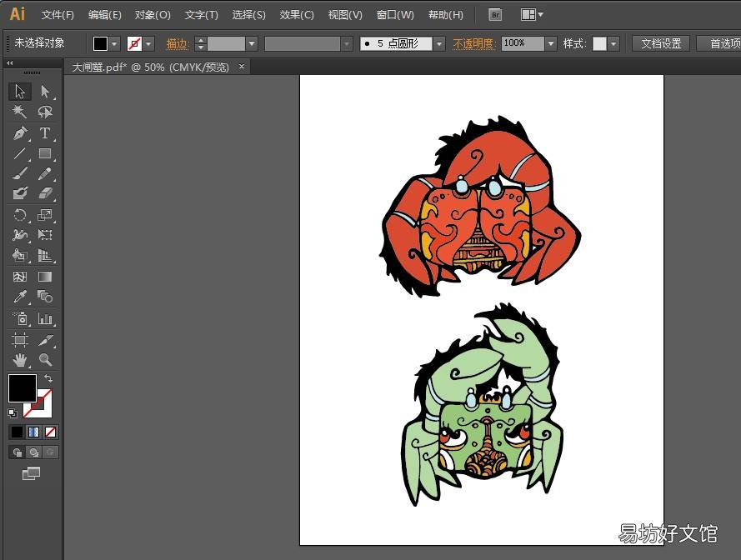Enable Draw Behind mode
The height and width of the screenshot is (560, 741).
click(34, 452)
